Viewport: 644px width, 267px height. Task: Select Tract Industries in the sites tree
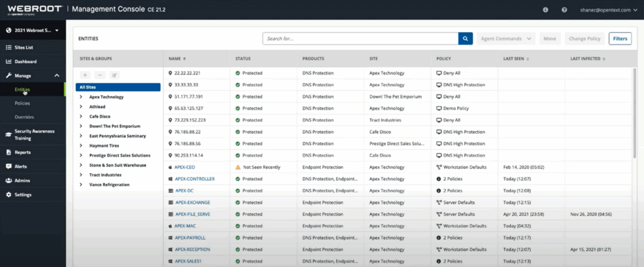[x=105, y=175]
